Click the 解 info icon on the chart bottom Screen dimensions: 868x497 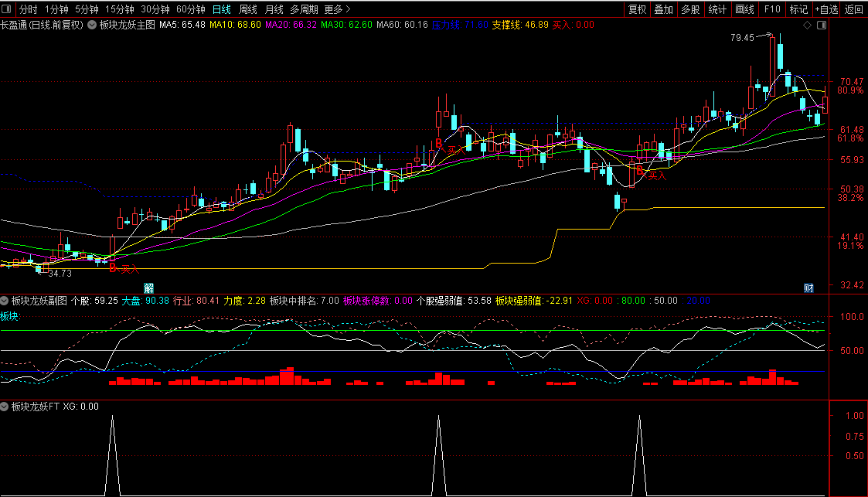pos(148,288)
